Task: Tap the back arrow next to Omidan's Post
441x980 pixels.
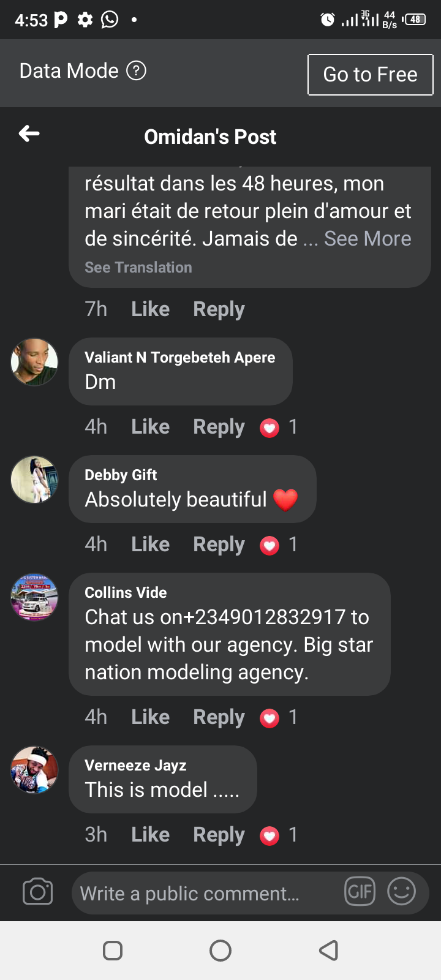Action: [x=29, y=134]
